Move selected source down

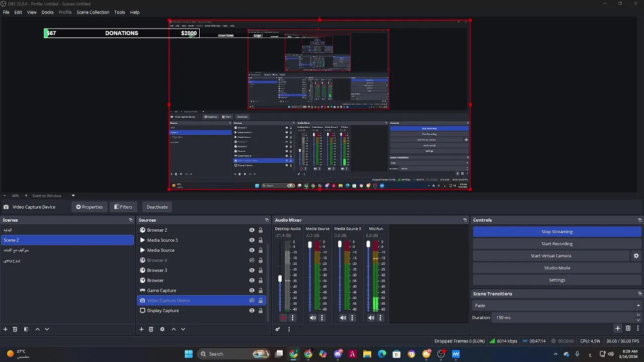[183, 329]
